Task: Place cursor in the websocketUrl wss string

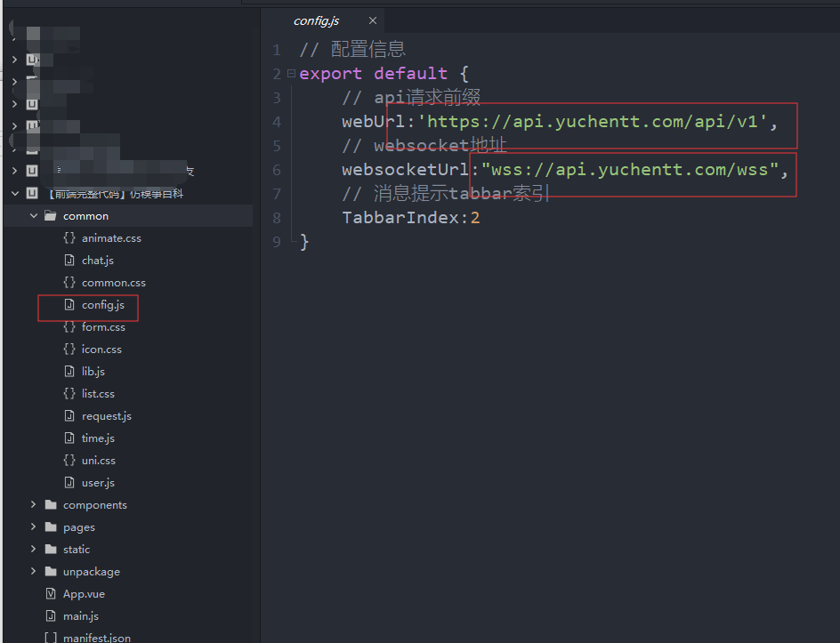Action: tap(629, 170)
